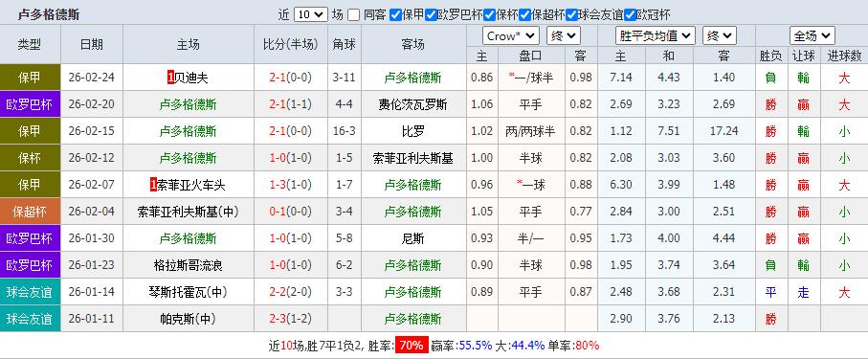Click the 44.4% 大 rate value
The image size is (868, 359).
point(527,346)
